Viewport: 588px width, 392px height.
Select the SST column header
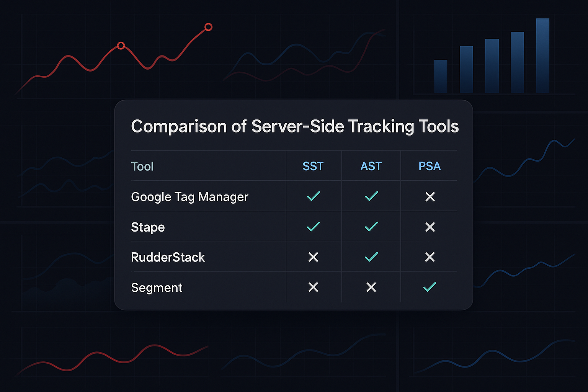pyautogui.click(x=313, y=166)
